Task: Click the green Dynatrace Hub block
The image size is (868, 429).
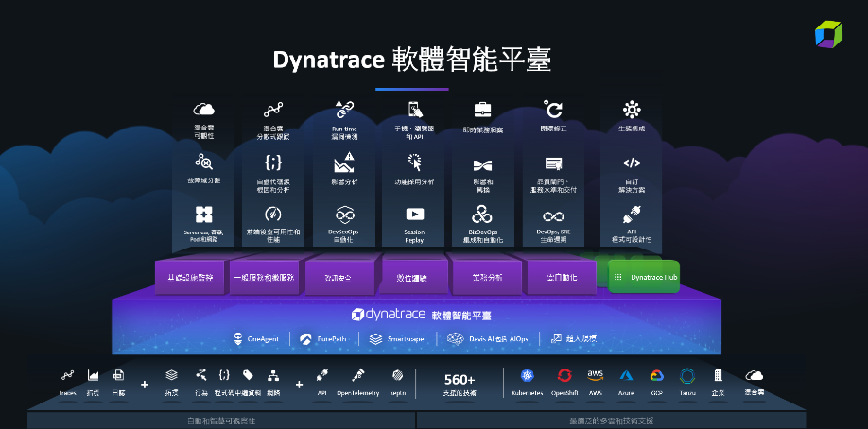Action: tap(643, 276)
